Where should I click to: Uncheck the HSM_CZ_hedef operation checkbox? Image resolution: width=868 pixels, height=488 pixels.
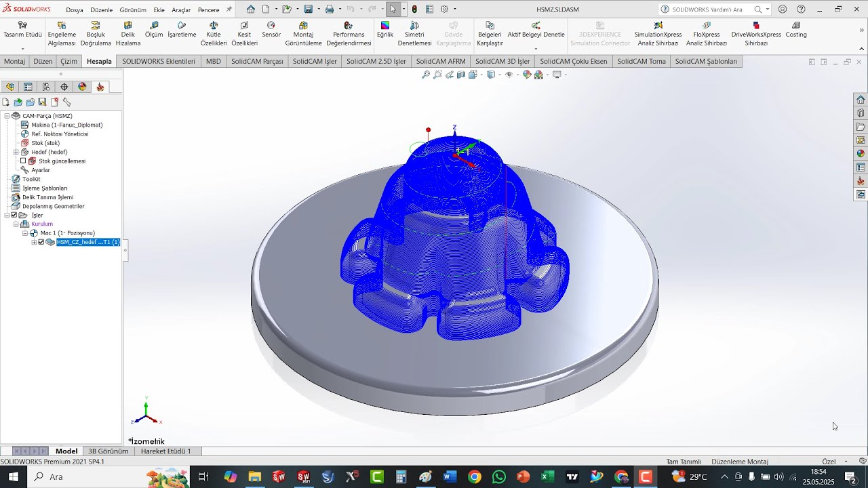41,242
